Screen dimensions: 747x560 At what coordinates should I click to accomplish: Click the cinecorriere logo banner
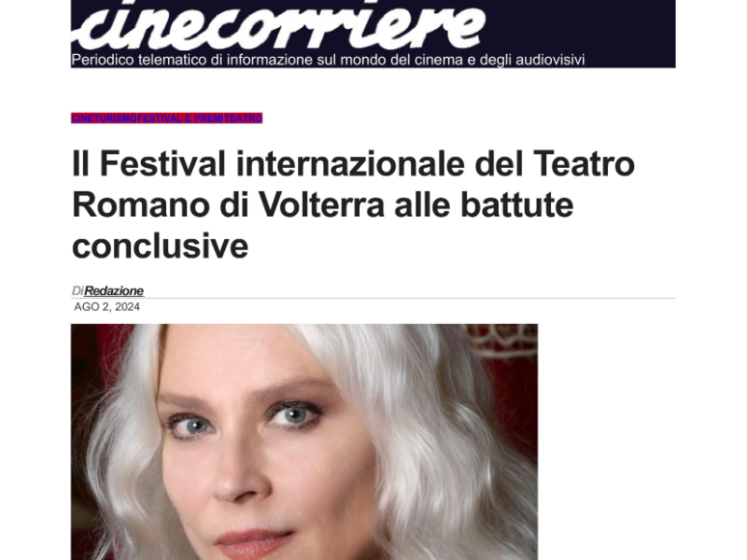(x=373, y=34)
